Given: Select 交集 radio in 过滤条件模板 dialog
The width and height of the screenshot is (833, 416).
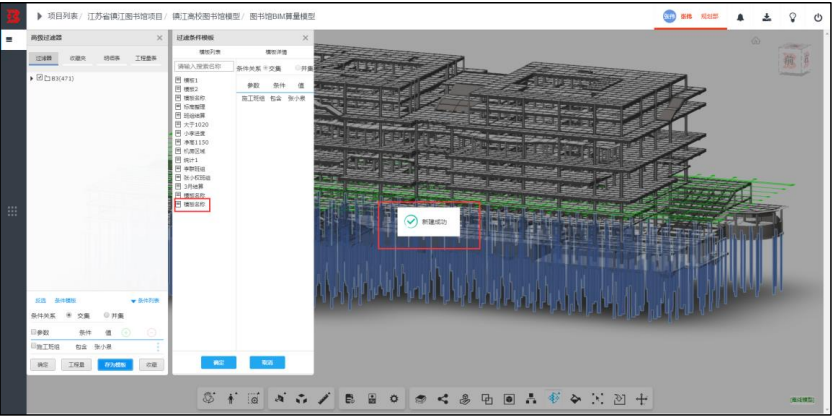Looking at the screenshot, I should (265, 68).
